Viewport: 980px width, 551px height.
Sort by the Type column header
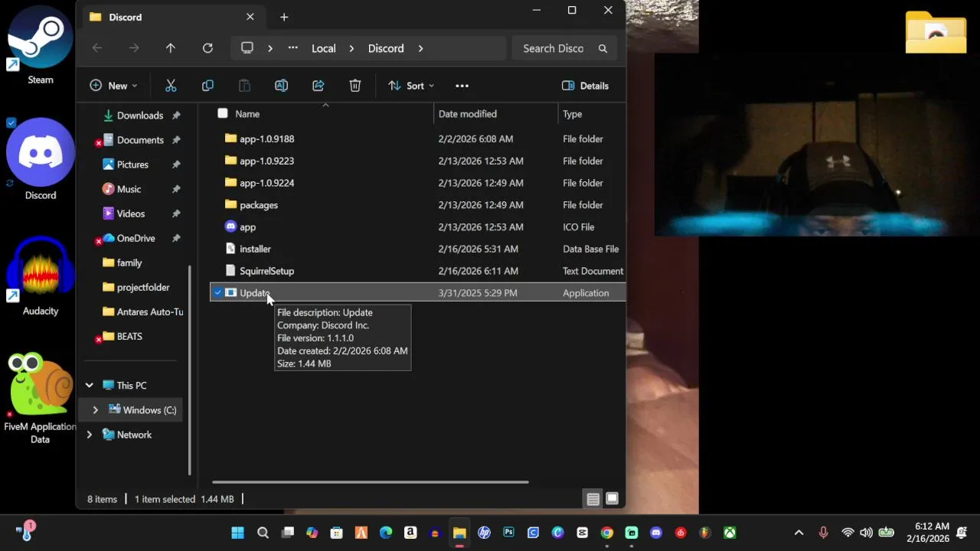pyautogui.click(x=572, y=114)
